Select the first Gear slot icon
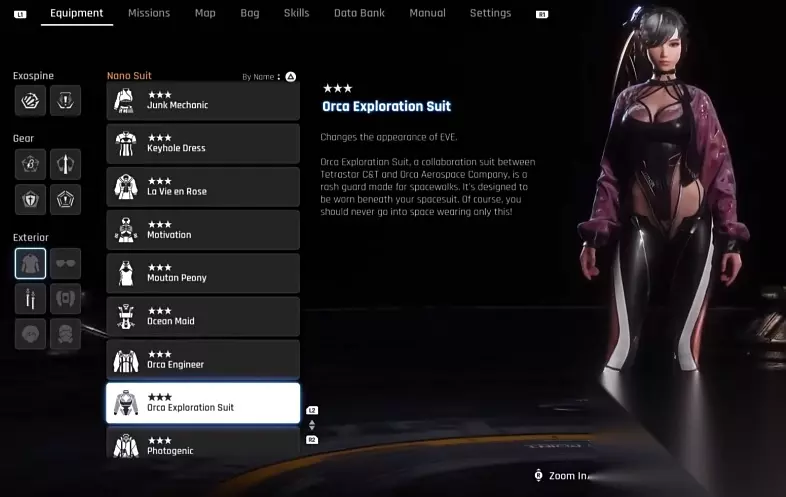Viewport: 786px width, 497px height. tap(30, 164)
